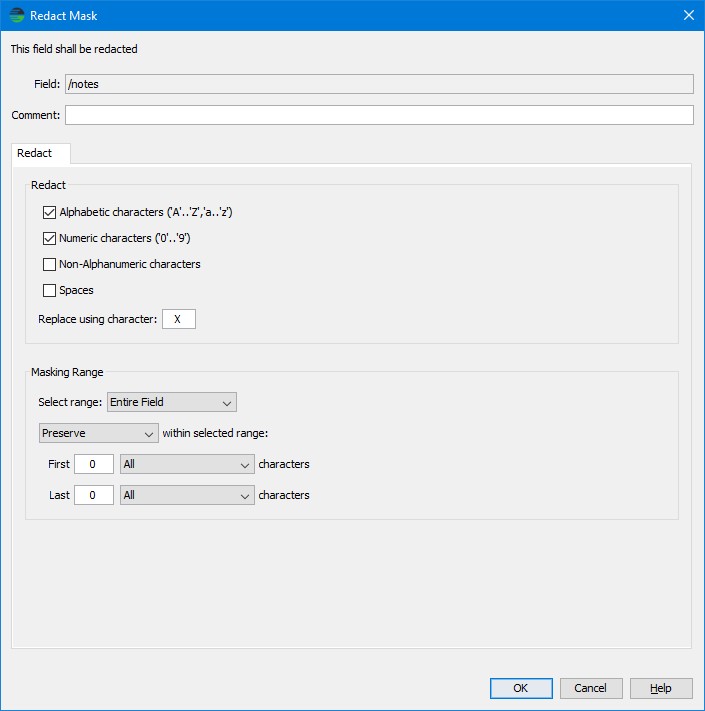Click the Help button

[x=661, y=688]
